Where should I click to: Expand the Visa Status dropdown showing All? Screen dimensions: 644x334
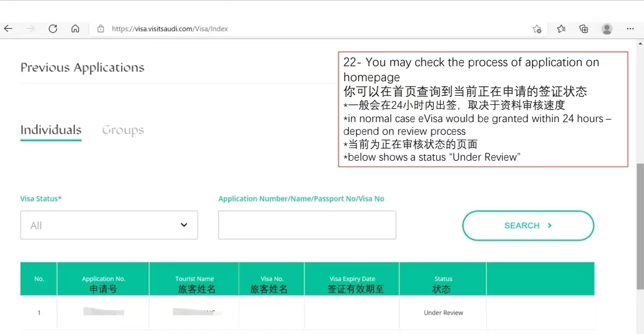(109, 225)
